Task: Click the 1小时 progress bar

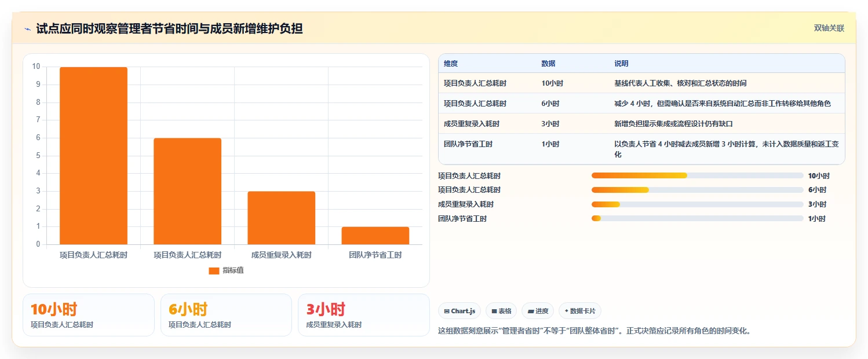Action: pos(698,218)
